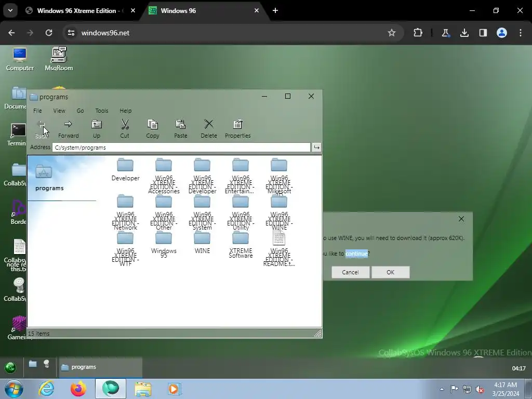Click the folder quick-launch icon in Win96 taskbar
The image size is (532, 399).
(33, 364)
